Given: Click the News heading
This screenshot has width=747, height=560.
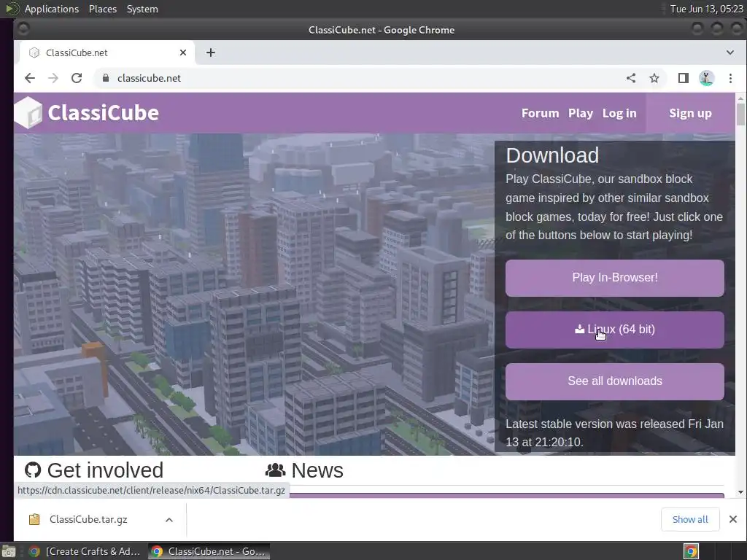Looking at the screenshot, I should point(317,470).
